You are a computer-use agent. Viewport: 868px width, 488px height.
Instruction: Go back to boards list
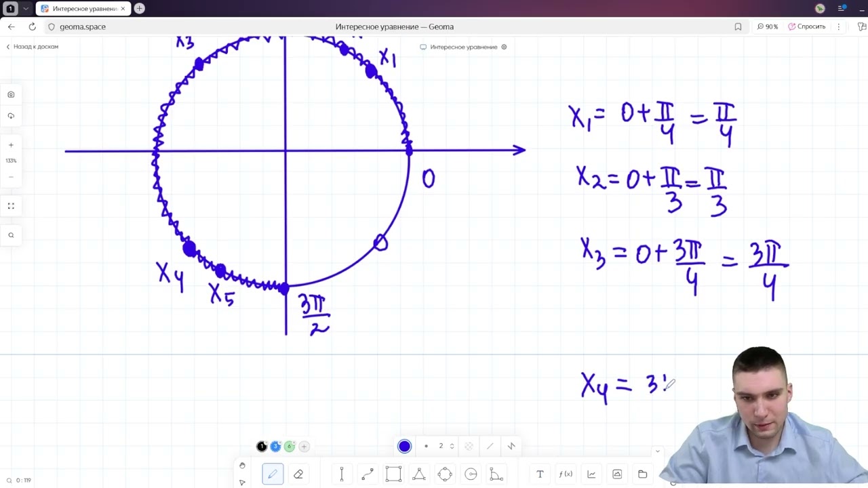coord(33,47)
